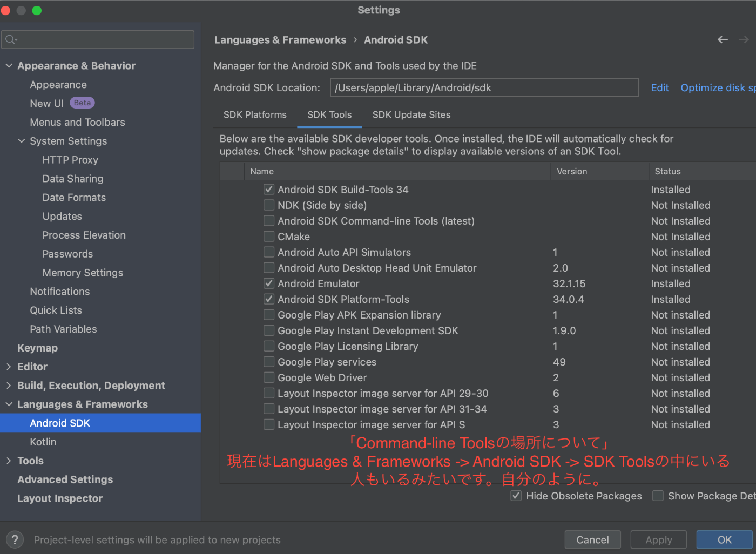
Task: Check Google Play services
Action: coord(269,362)
